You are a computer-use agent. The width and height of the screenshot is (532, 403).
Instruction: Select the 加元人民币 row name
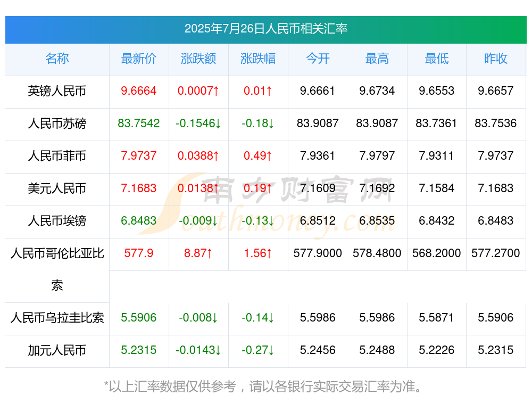tap(57, 350)
